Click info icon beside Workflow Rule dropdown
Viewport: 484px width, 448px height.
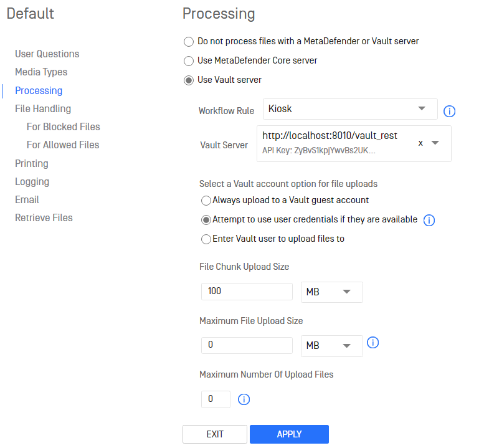(449, 111)
